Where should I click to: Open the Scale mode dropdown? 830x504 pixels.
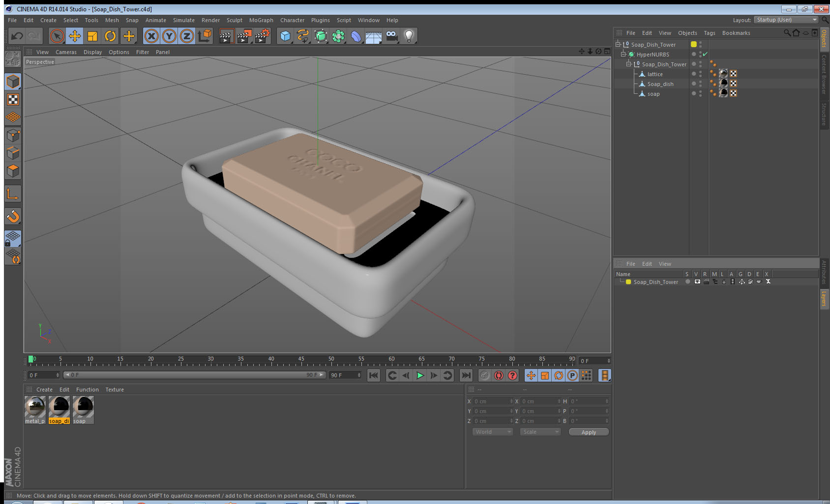540,432
